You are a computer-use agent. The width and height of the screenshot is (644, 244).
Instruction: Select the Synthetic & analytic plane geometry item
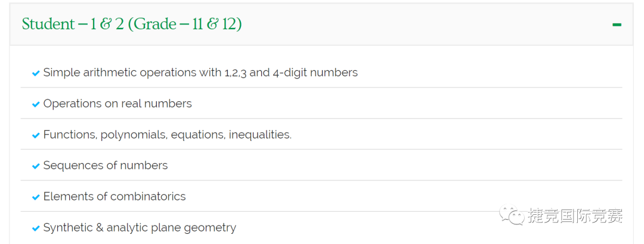pyautogui.click(x=140, y=228)
